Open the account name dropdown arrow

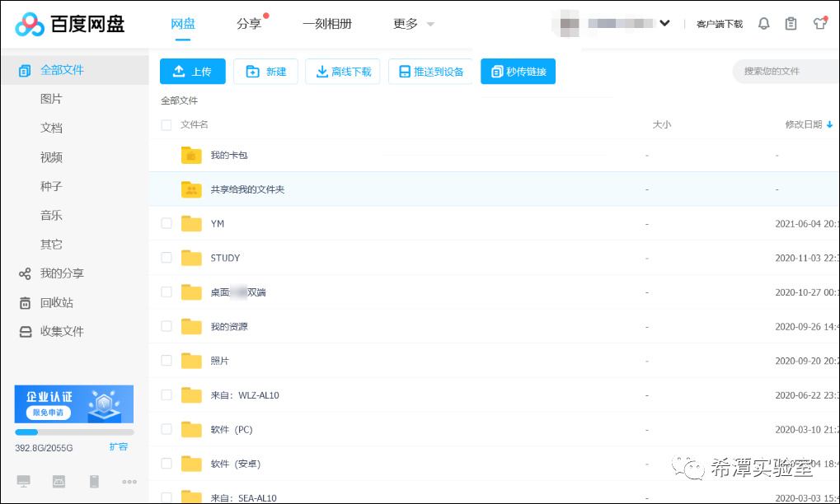point(664,23)
